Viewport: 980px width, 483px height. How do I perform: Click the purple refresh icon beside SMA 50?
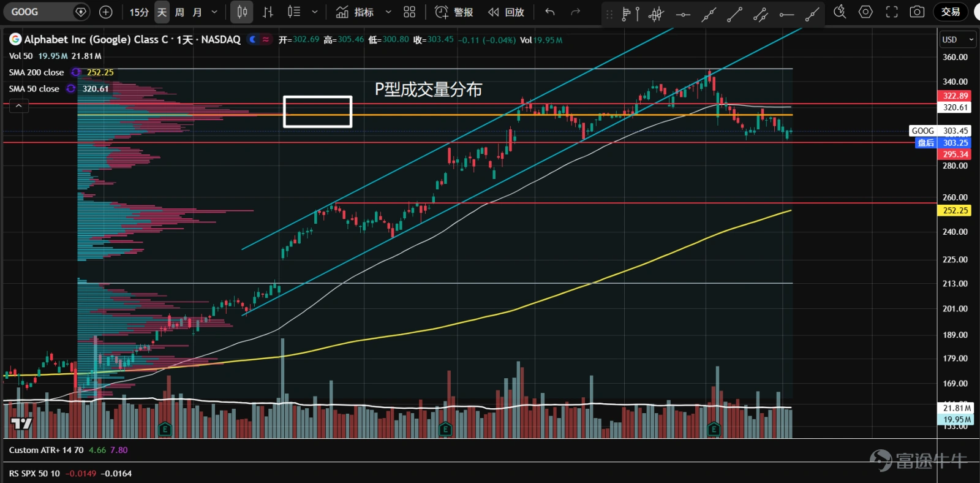coord(71,89)
